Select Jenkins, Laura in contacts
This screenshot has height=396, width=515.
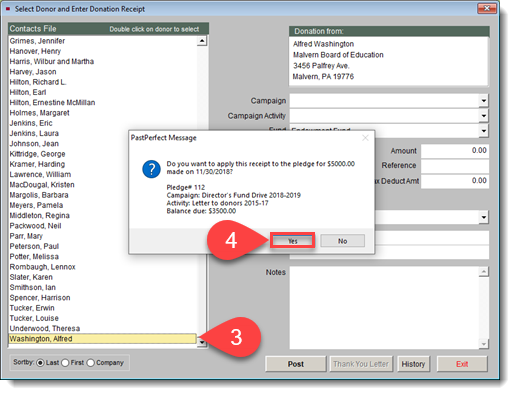click(x=34, y=134)
